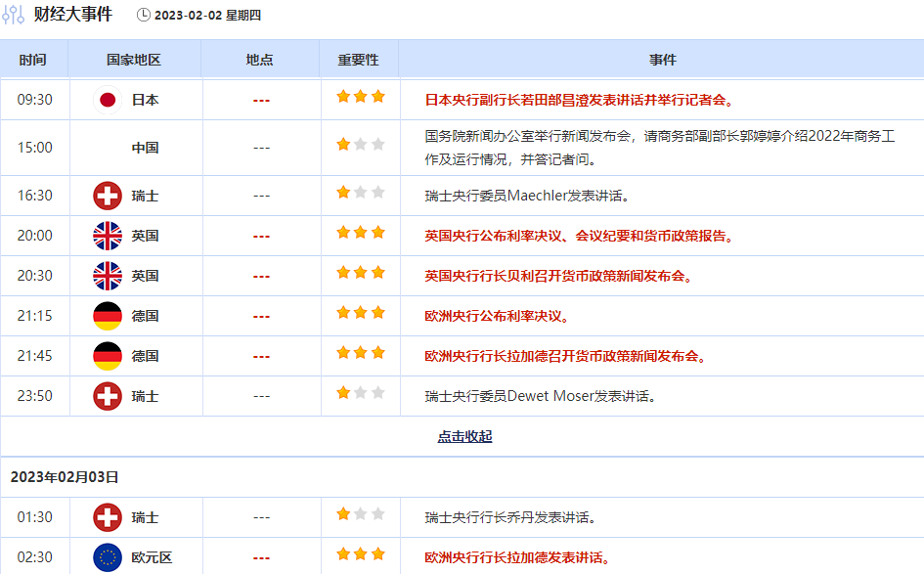Click the Eurozone flag icon at 02:30
This screenshot has height=574, width=924.
tap(108, 557)
